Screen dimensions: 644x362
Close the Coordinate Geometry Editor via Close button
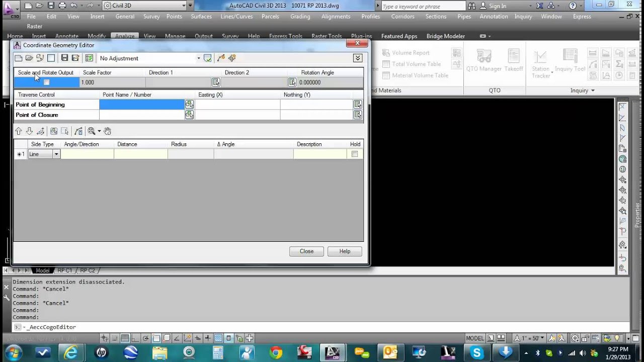point(306,251)
